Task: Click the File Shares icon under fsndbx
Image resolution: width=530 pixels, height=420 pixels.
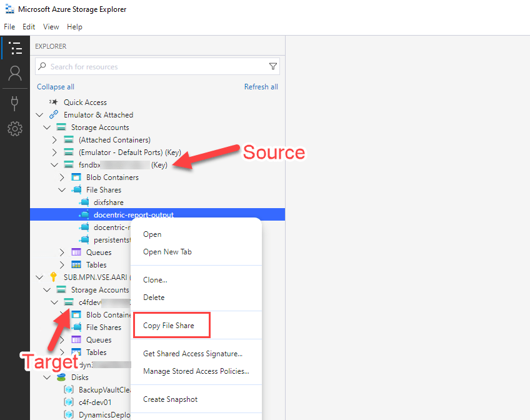Action: pyautogui.click(x=77, y=189)
